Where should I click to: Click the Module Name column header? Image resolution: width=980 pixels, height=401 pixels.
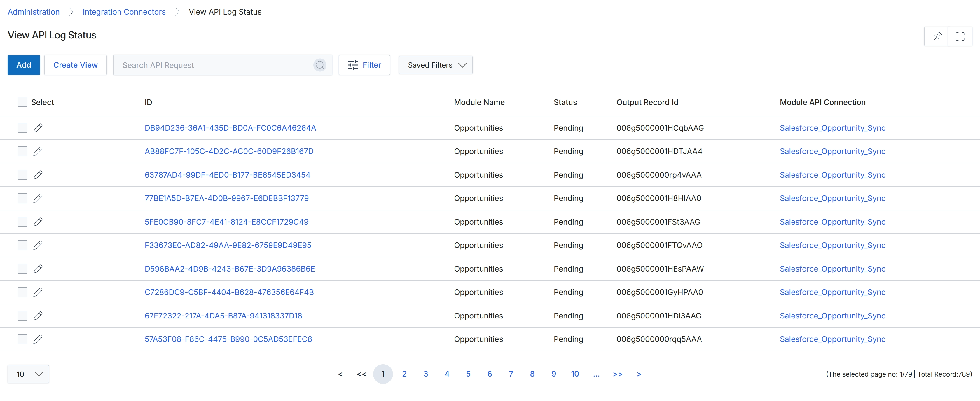tap(479, 102)
